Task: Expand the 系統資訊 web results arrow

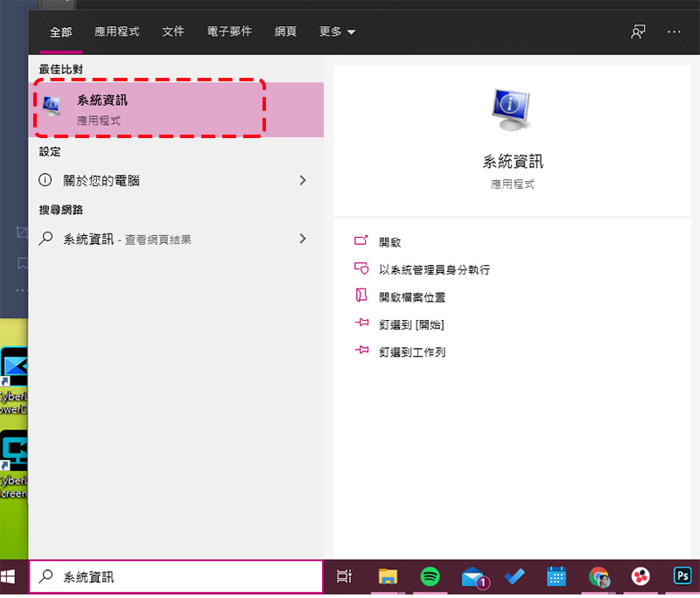Action: pos(303,239)
